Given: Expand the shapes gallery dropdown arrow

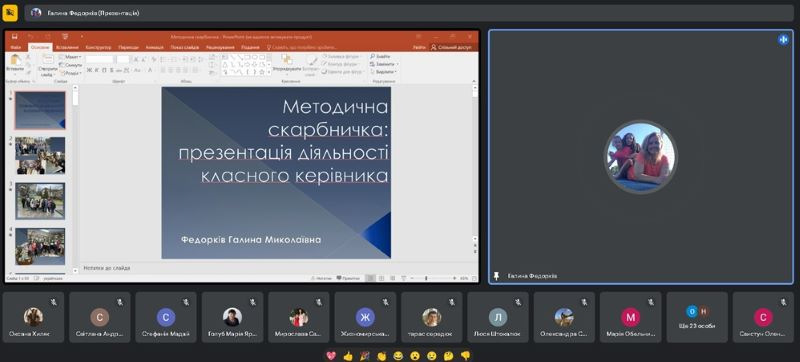Looking at the screenshot, I should (x=269, y=72).
